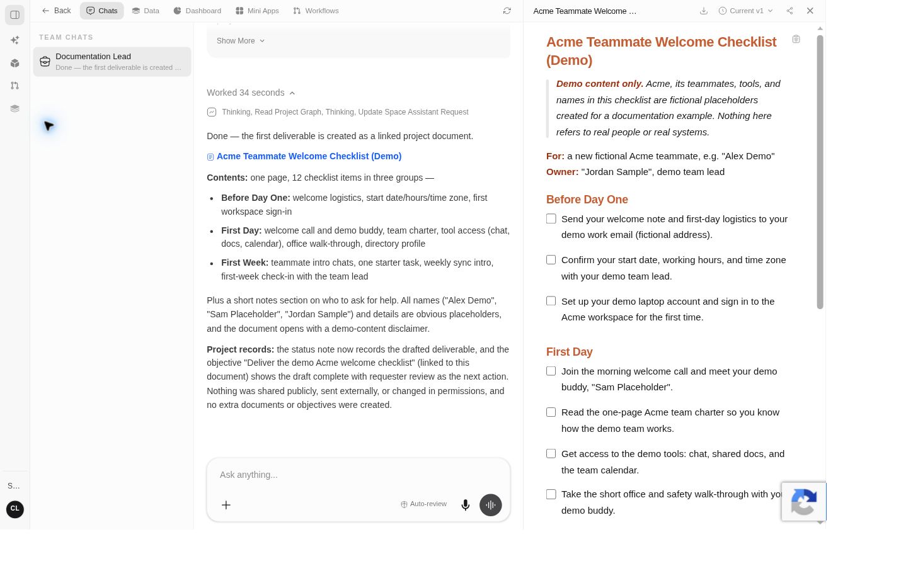918x588 pixels.
Task: Click the 'Before Day One' heading in document
Action: pos(587,200)
